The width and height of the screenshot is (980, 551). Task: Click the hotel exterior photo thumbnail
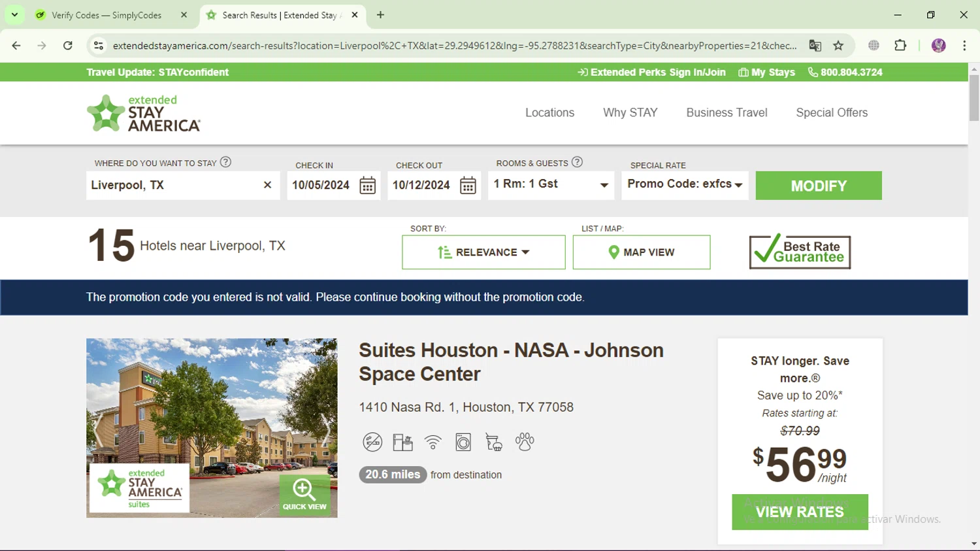tap(212, 428)
